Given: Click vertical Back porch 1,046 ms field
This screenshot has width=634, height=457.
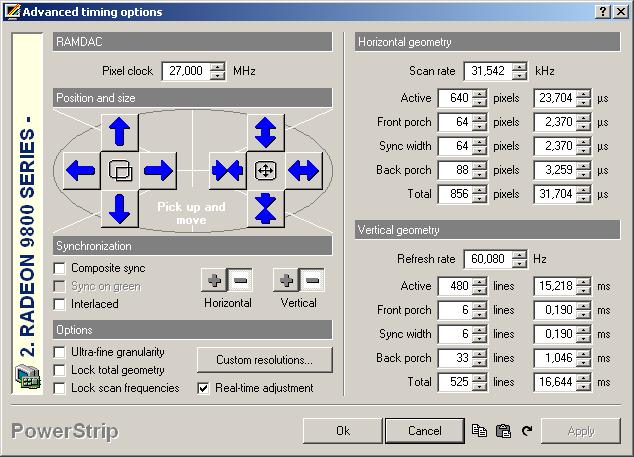Looking at the screenshot, I should coord(556,358).
